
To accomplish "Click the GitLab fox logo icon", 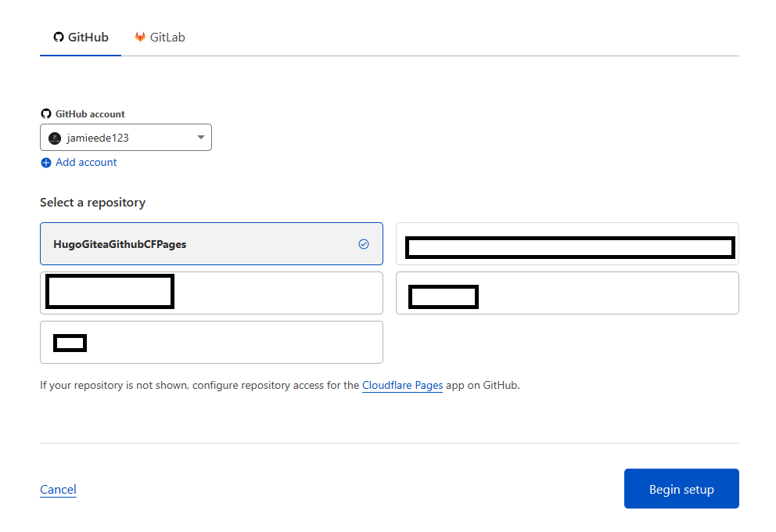I will [140, 37].
